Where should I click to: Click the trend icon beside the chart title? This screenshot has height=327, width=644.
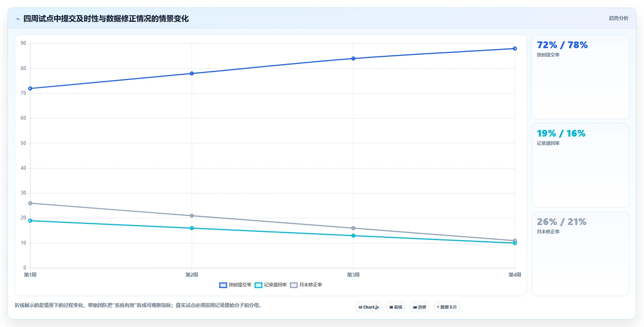point(18,19)
